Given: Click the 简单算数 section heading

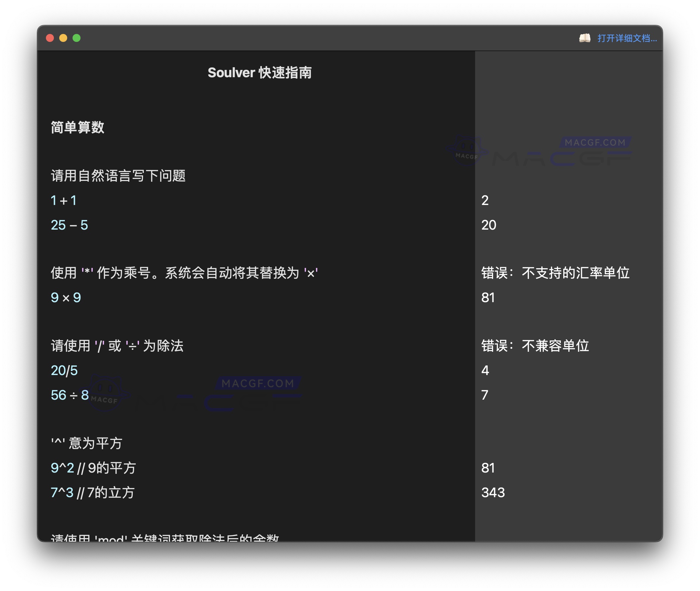Looking at the screenshot, I should [77, 127].
